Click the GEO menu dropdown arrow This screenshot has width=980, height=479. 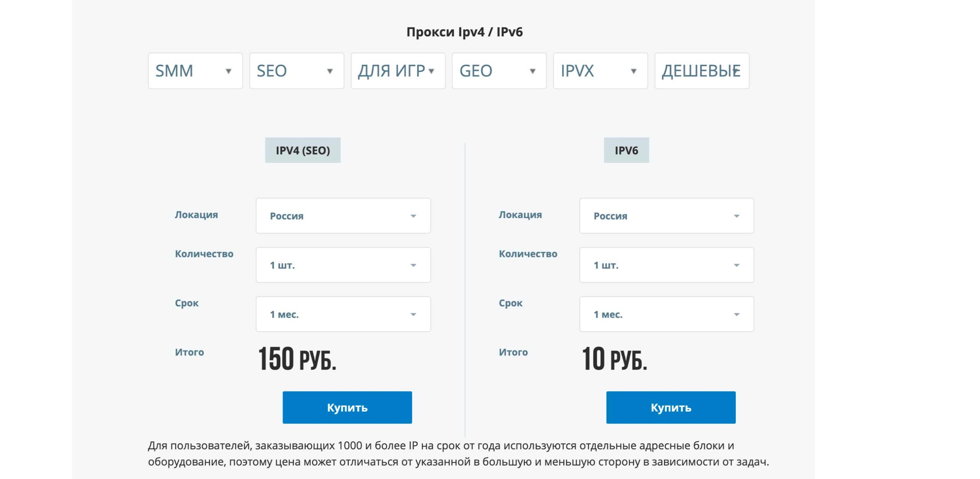pos(532,71)
